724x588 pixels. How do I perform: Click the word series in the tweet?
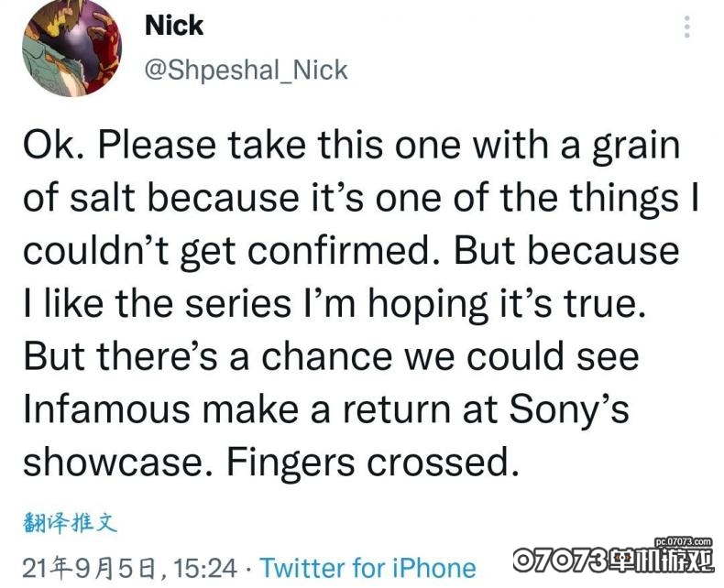(238, 305)
